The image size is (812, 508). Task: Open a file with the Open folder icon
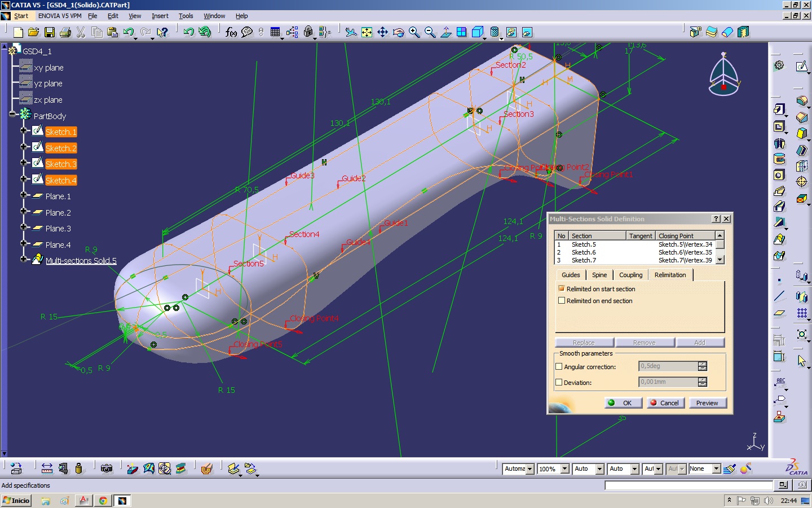point(34,32)
